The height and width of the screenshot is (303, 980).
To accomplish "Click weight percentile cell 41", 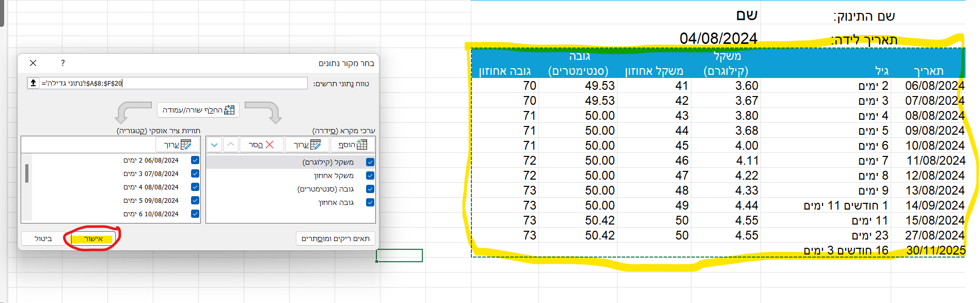I will (682, 86).
